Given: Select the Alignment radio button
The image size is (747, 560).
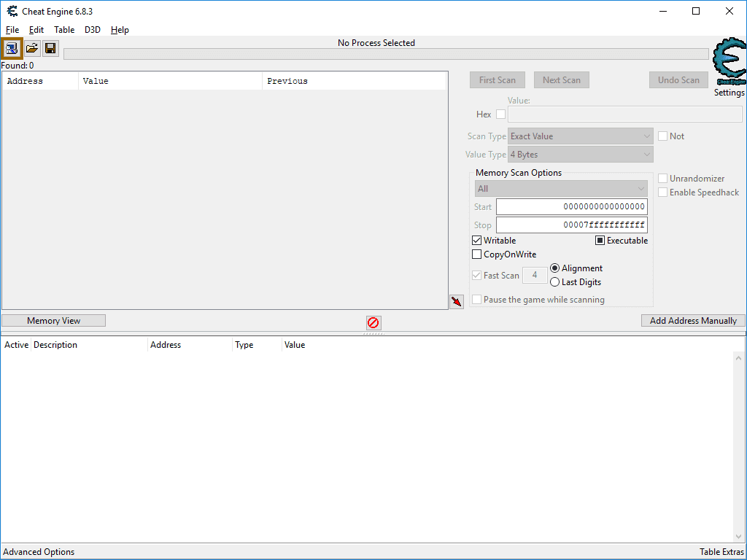Looking at the screenshot, I should click(554, 268).
